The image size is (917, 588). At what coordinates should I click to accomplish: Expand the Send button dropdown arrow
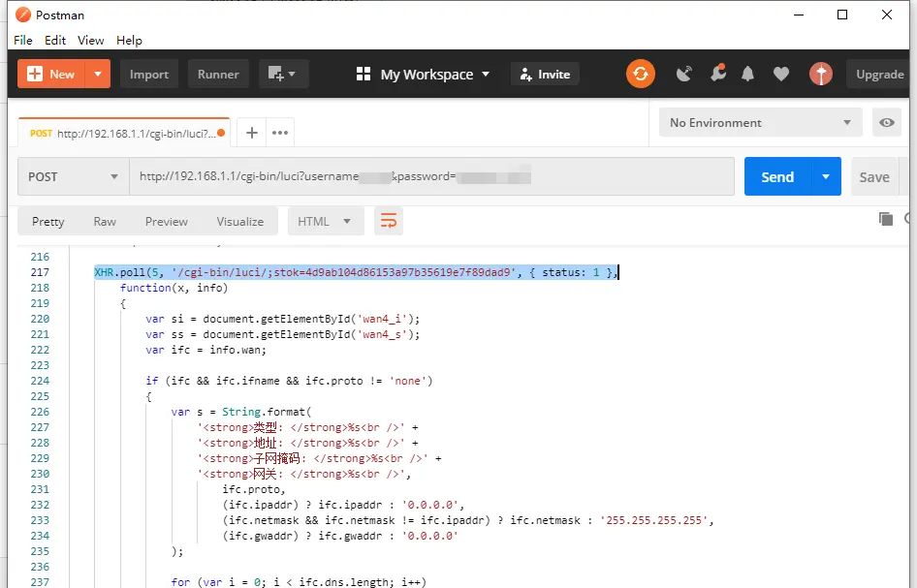pyautogui.click(x=826, y=176)
